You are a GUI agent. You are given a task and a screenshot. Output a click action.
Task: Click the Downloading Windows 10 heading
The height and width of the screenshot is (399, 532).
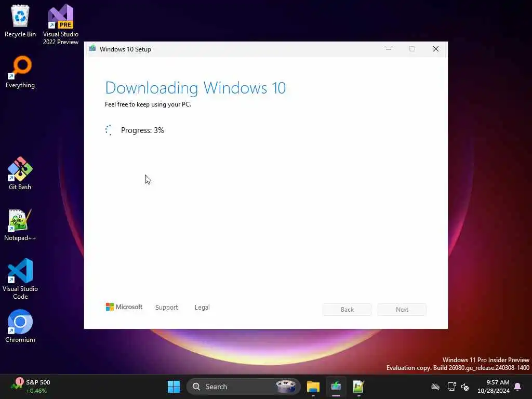[195, 88]
